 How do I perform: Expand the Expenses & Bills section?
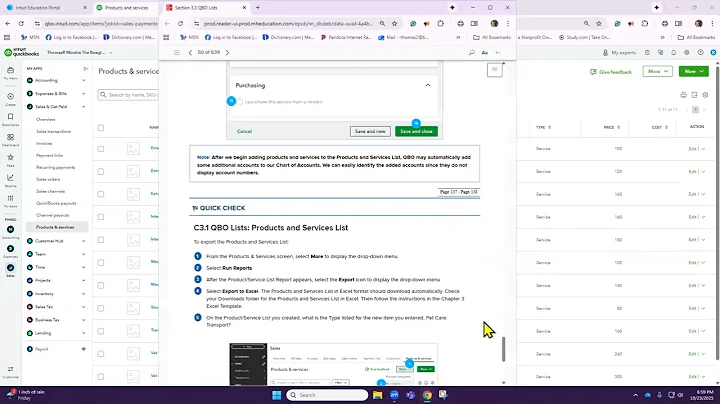tap(84, 94)
